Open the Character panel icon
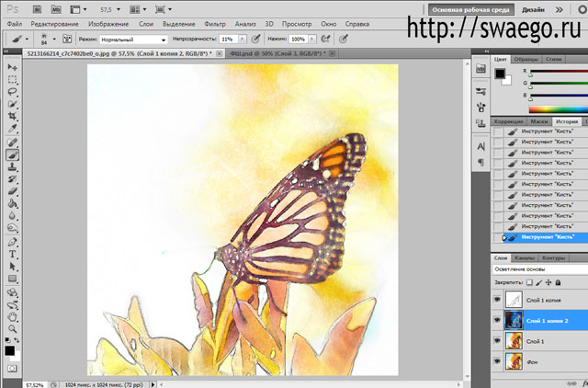This screenshot has width=588, height=388. tap(481, 147)
